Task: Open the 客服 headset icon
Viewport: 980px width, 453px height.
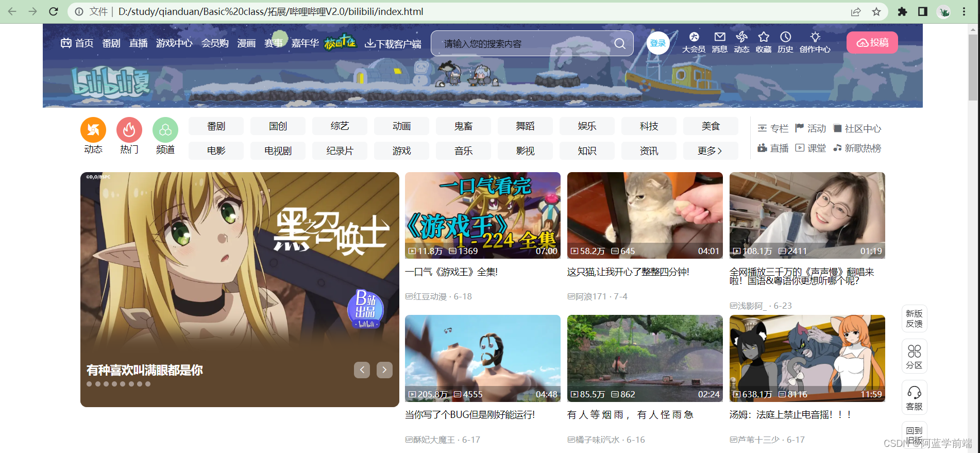Action: coord(914,398)
